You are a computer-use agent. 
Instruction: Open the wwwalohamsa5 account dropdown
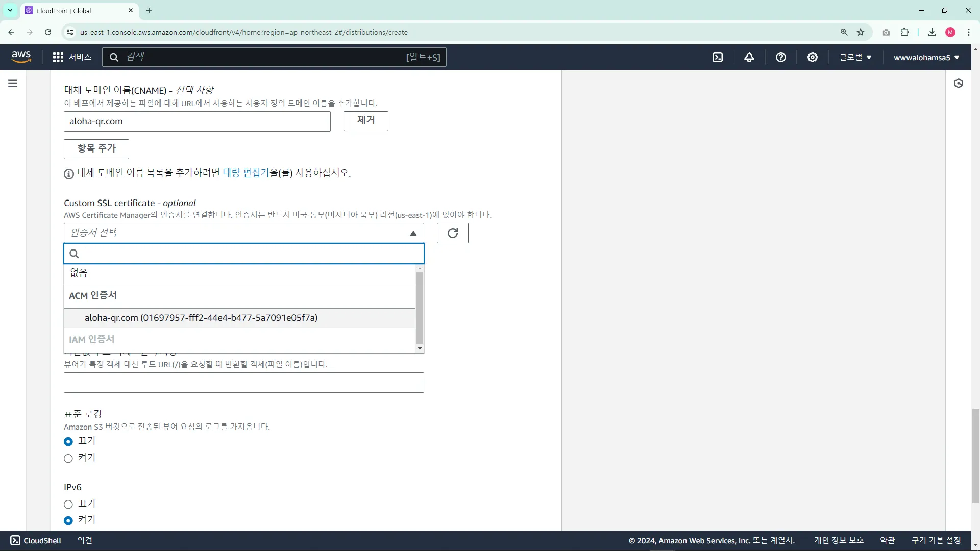[926, 57]
